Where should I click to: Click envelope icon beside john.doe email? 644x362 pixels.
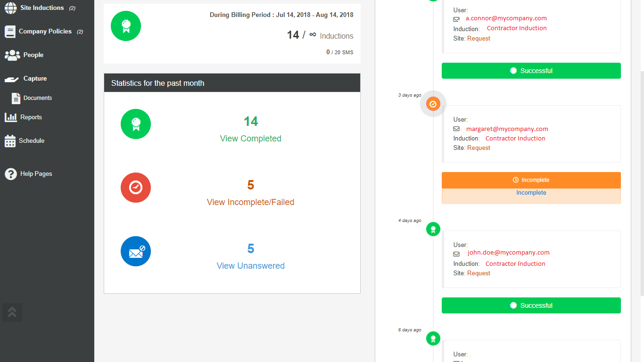tap(456, 255)
